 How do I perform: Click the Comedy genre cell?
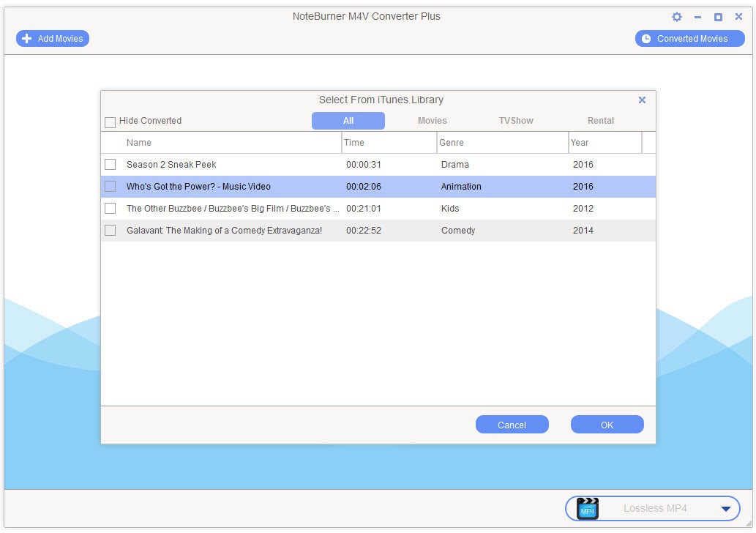pos(458,231)
